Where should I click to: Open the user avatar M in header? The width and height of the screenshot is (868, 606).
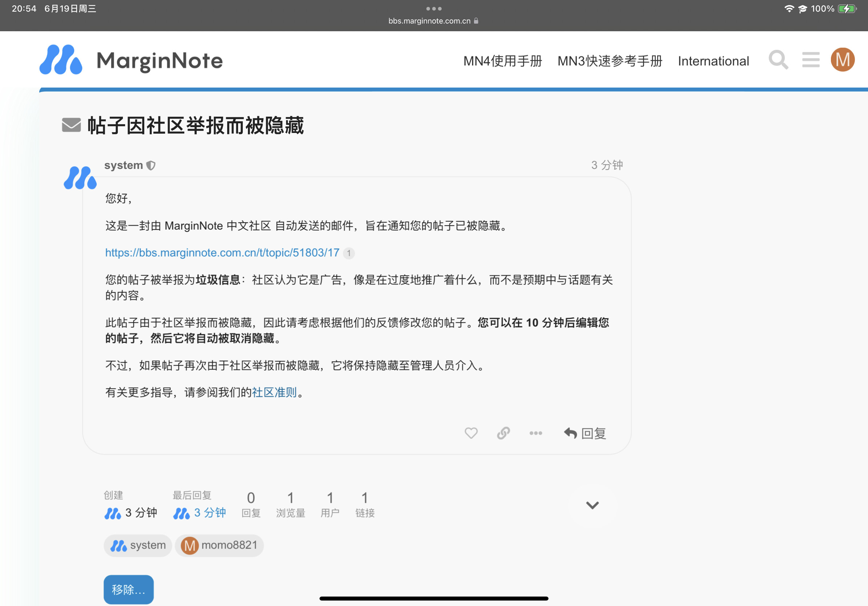[843, 60]
